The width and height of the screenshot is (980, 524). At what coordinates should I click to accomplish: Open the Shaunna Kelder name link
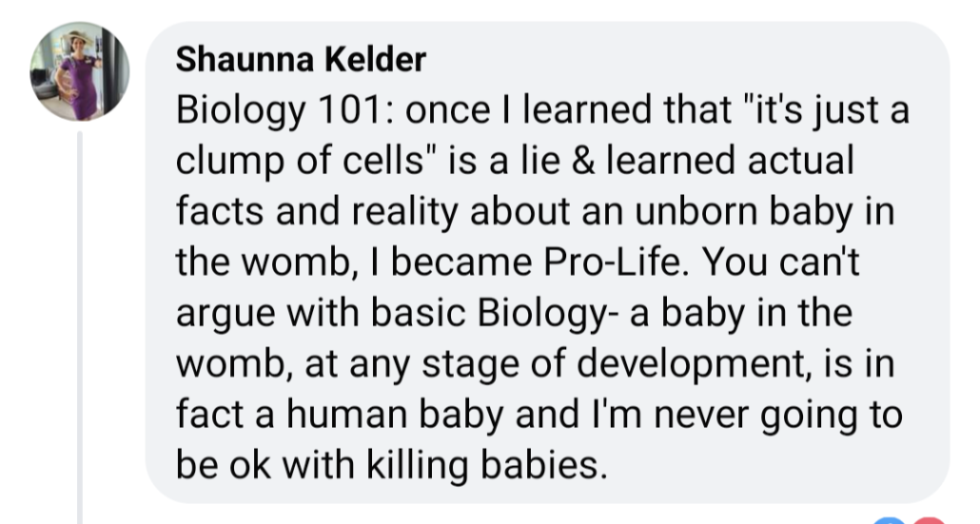point(301,60)
